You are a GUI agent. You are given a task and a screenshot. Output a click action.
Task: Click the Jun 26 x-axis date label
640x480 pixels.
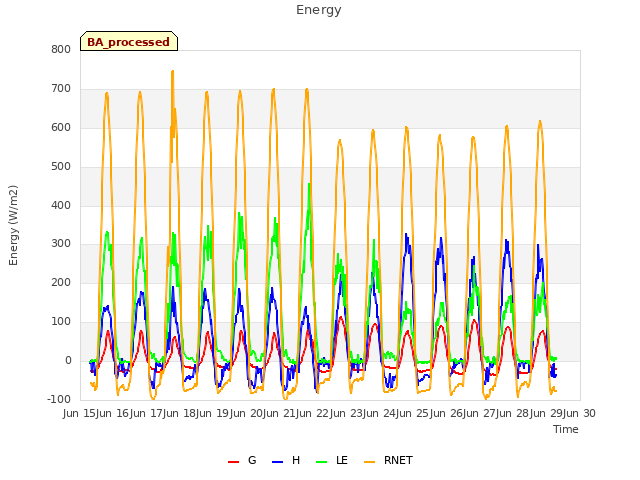[x=447, y=413]
